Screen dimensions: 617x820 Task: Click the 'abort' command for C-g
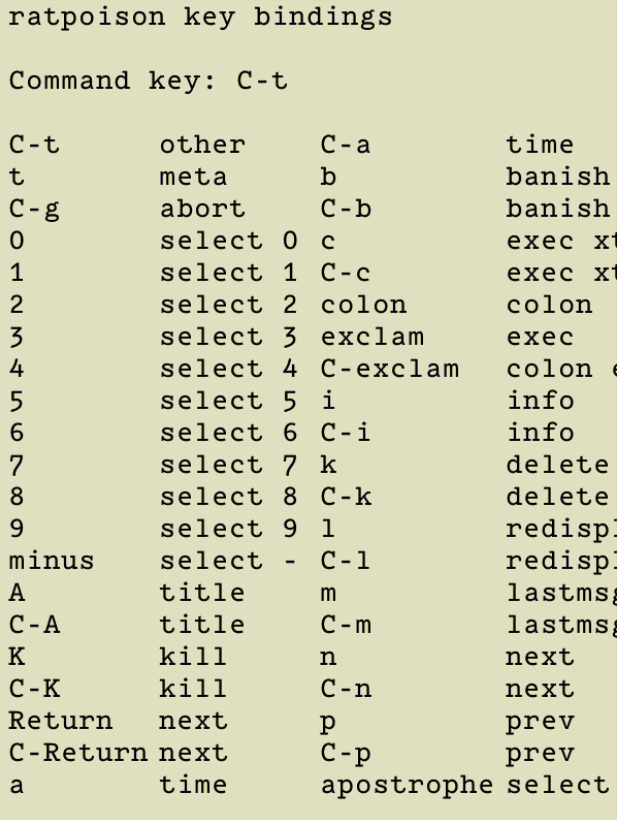(x=202, y=209)
